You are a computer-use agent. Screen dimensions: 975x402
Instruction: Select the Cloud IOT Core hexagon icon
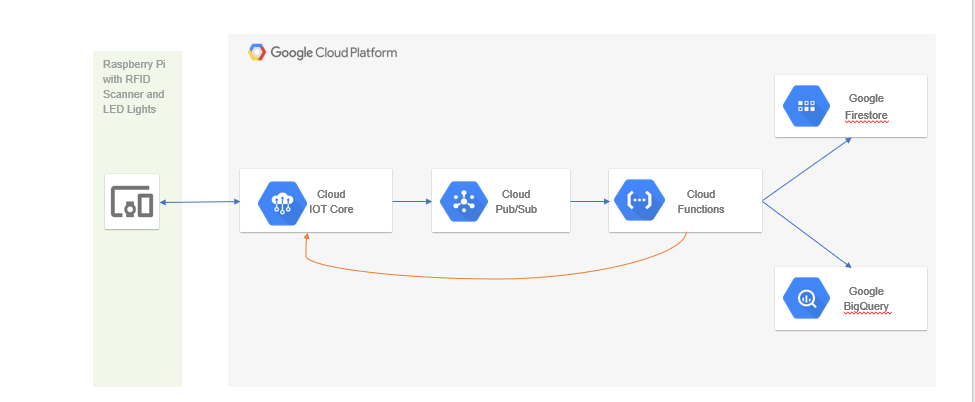282,202
